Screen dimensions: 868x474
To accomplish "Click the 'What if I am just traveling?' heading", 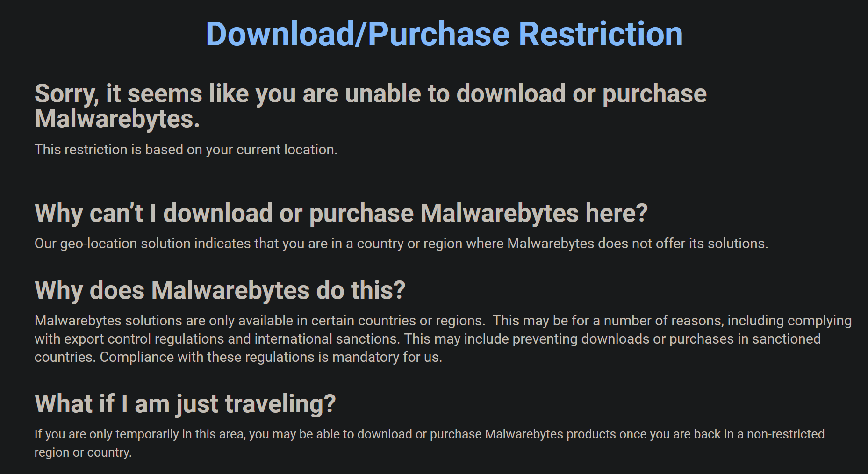I will 185,404.
